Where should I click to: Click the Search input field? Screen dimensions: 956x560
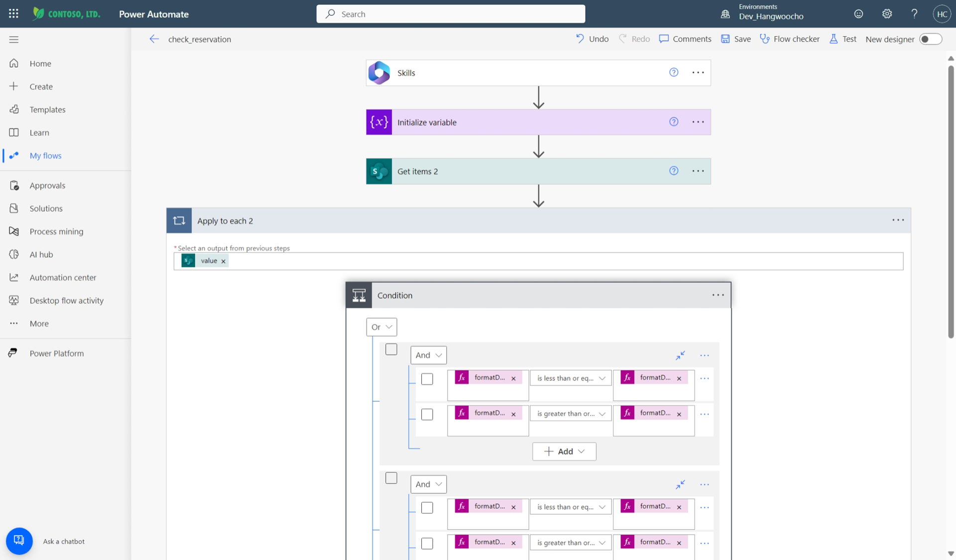451,14
